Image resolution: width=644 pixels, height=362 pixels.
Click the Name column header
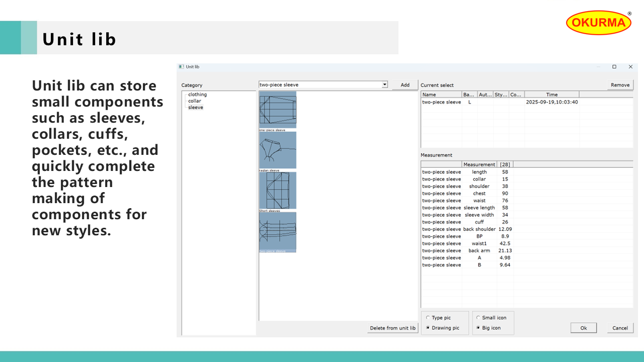click(441, 95)
